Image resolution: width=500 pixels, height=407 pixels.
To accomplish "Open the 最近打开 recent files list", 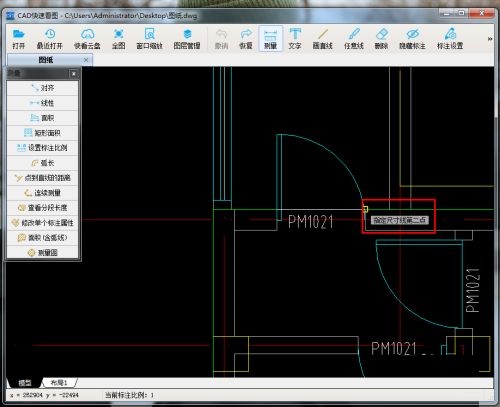I will pyautogui.click(x=50, y=39).
